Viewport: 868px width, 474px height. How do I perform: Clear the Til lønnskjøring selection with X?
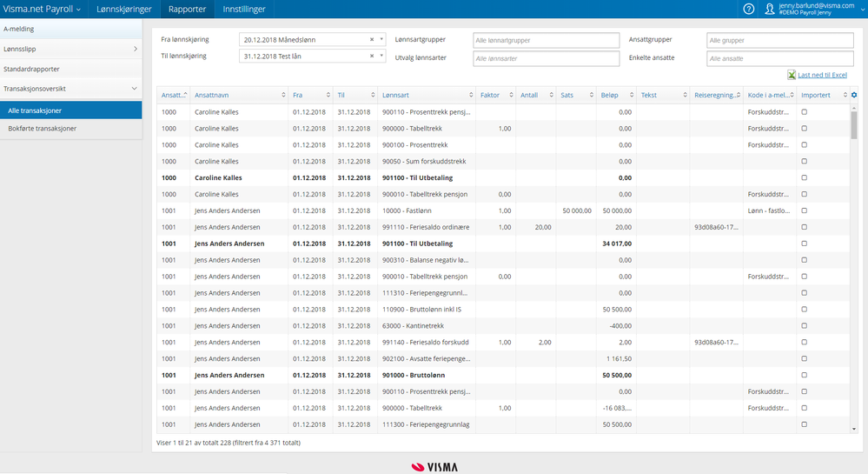click(372, 57)
